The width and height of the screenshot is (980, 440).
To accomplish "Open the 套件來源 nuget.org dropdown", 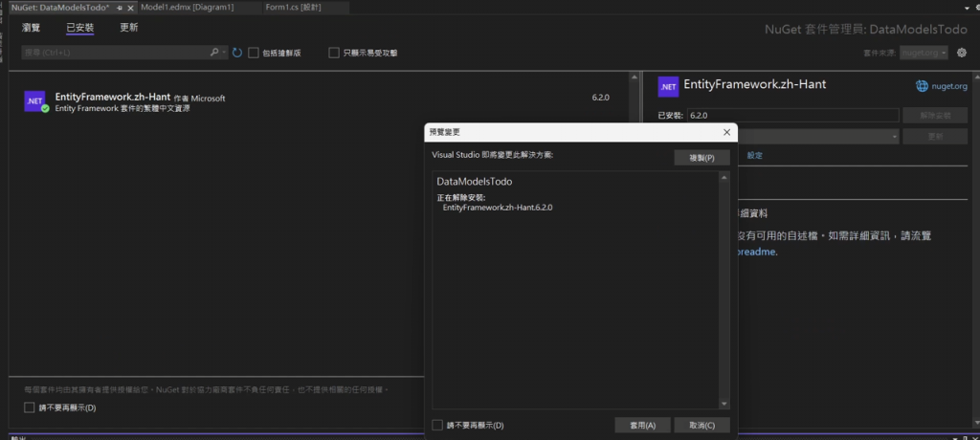I will pos(924,54).
